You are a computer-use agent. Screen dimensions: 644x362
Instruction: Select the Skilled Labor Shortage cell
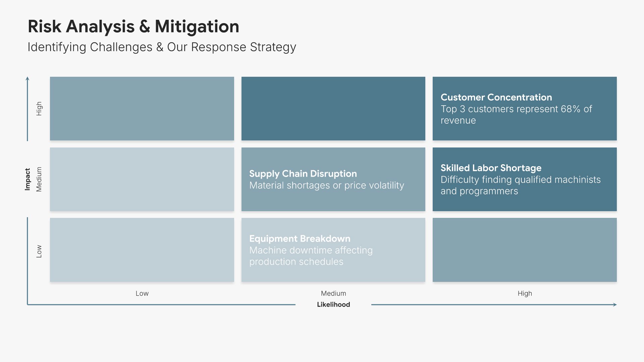click(524, 179)
